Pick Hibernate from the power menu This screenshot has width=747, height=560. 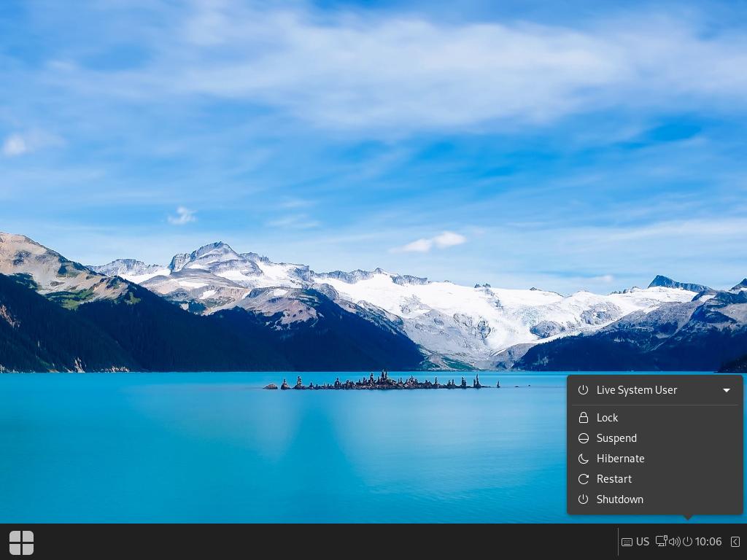pos(655,459)
